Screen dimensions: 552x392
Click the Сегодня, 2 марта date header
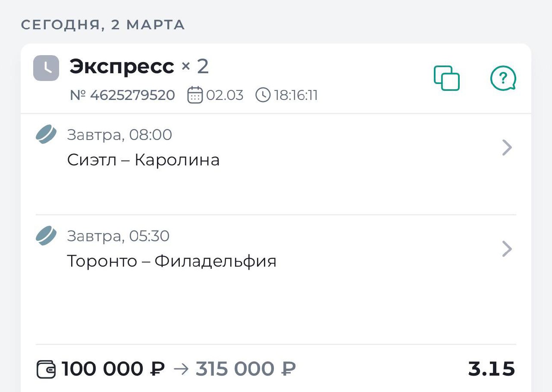pos(103,25)
